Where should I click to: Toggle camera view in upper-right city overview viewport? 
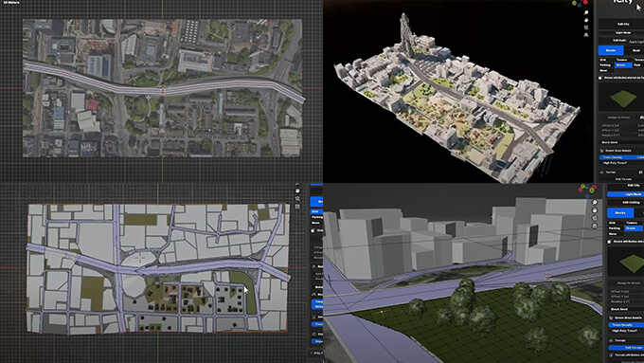coord(586,27)
